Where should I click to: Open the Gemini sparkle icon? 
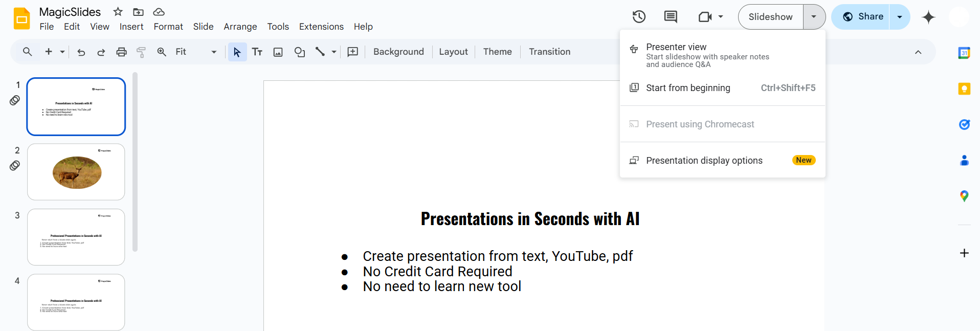[928, 17]
